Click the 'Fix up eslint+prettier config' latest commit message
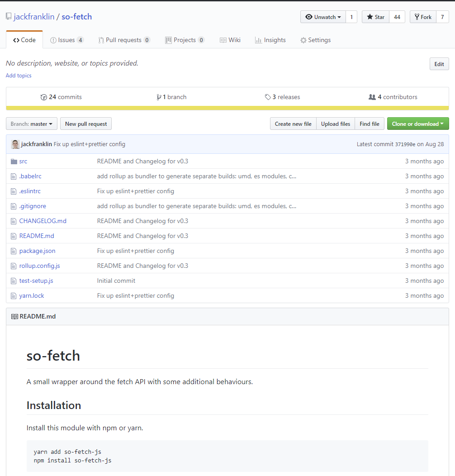 tap(90, 144)
